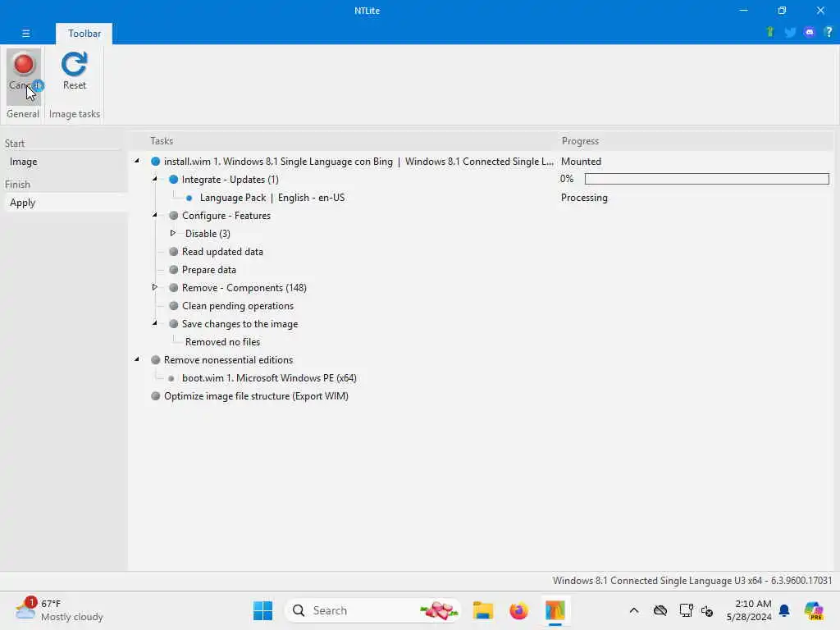Collapse Configure - Features node
This screenshot has width=840, height=630.
coord(155,215)
